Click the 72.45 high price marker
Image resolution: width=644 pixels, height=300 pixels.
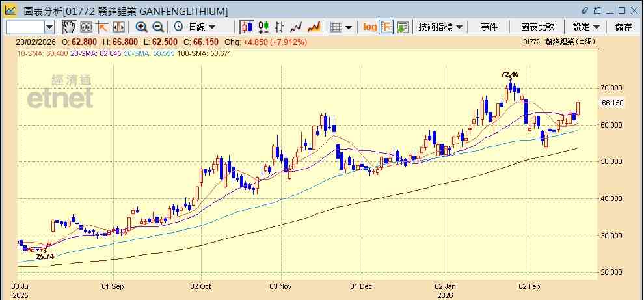(510, 74)
